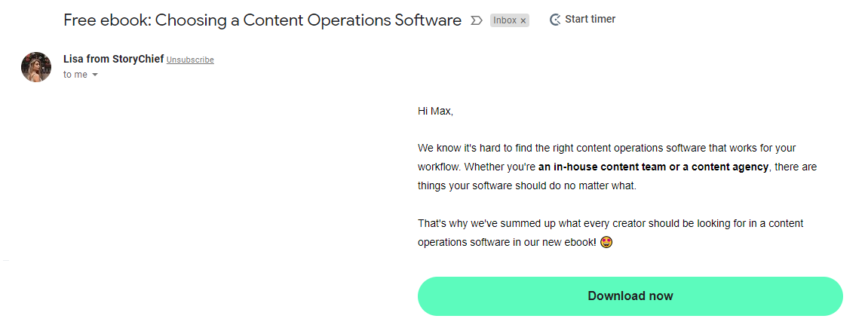Click the importance marker icon beside the subject

click(476, 20)
